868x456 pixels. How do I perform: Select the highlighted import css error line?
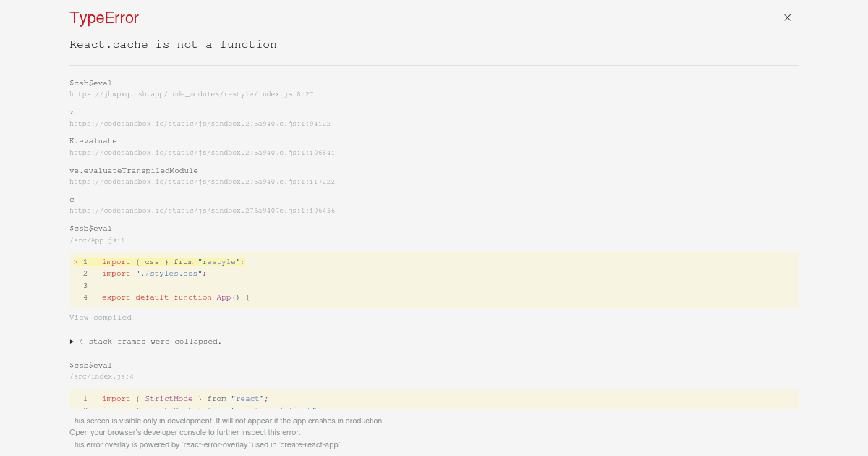coord(159,261)
